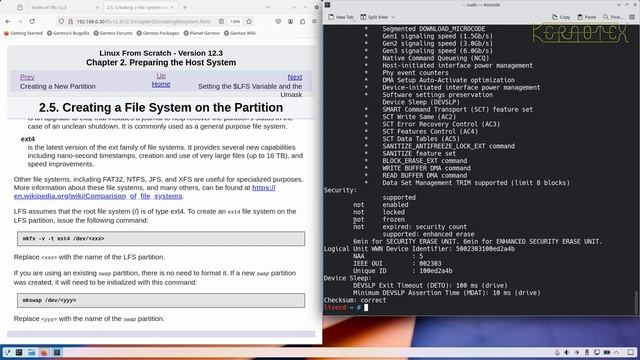Open the application launcher in taskbar

click(7, 352)
